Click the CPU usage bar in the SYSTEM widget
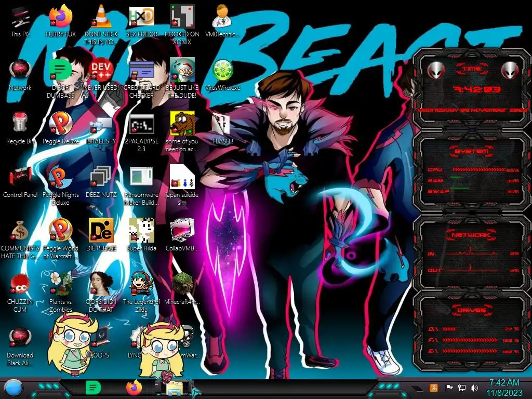This screenshot has height=399, width=532. [x=478, y=169]
